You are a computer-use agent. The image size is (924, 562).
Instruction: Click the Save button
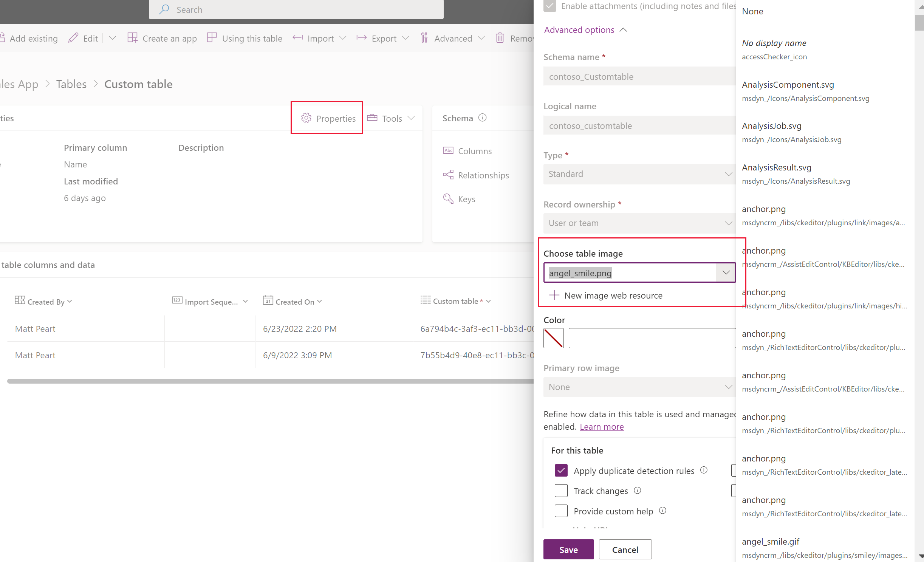[x=568, y=550]
